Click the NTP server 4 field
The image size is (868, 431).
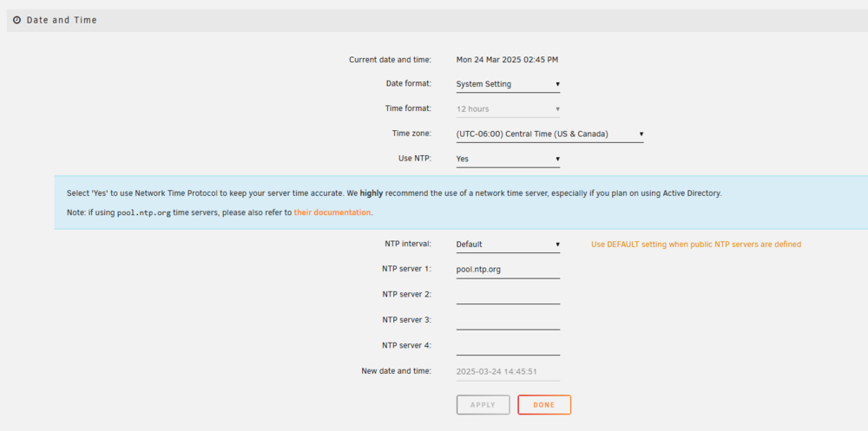click(508, 346)
